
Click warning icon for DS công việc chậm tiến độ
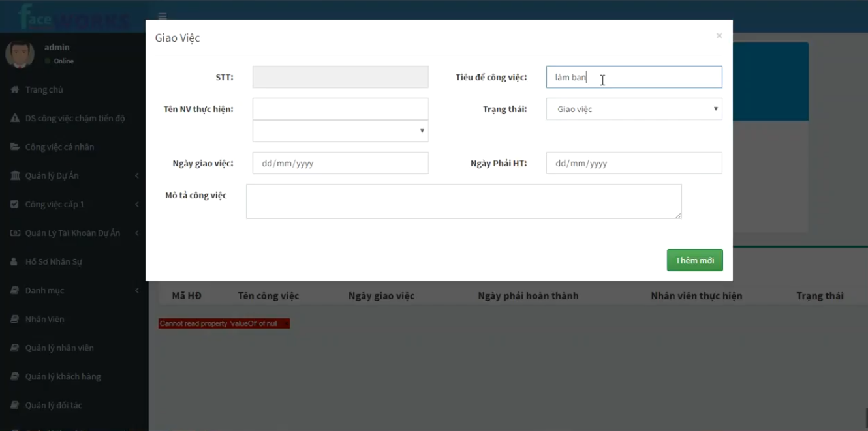click(x=14, y=119)
